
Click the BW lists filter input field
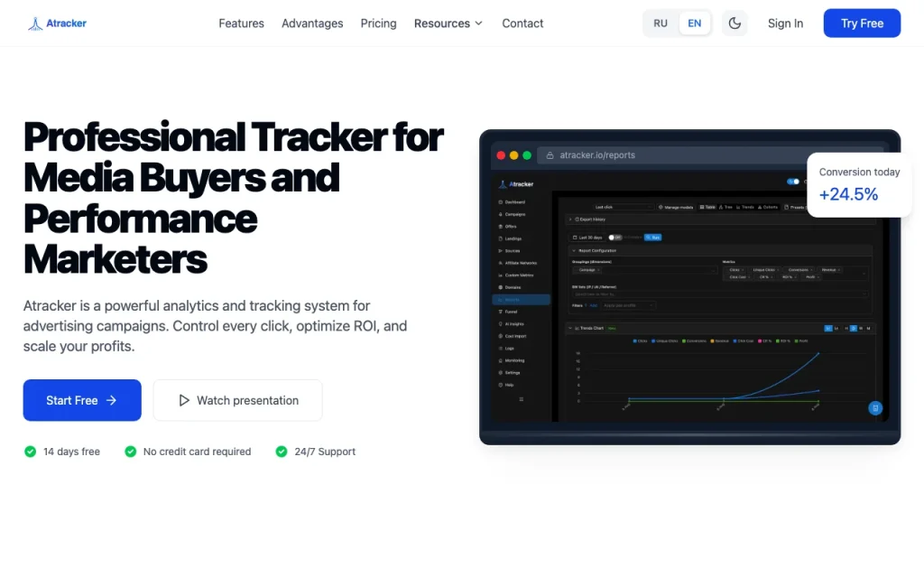coord(720,294)
